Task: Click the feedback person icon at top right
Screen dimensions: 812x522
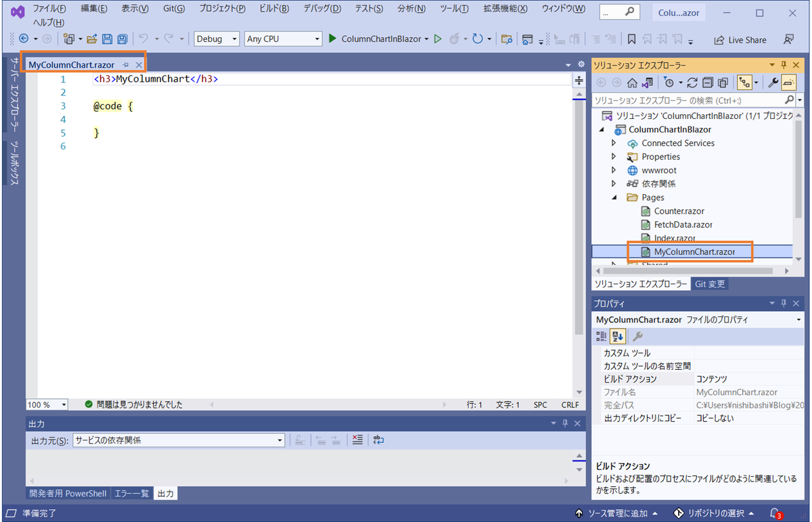Action: click(788, 39)
